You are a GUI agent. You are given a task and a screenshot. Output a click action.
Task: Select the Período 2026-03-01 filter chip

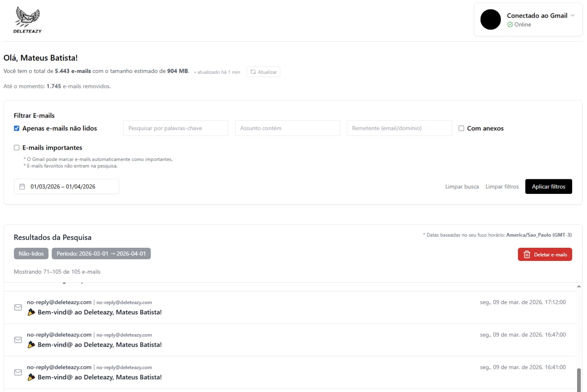[101, 253]
